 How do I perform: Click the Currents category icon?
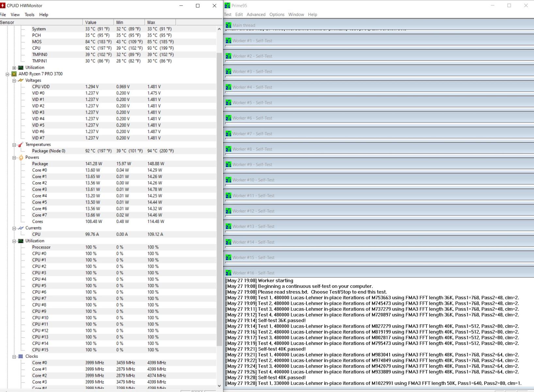[21, 228]
